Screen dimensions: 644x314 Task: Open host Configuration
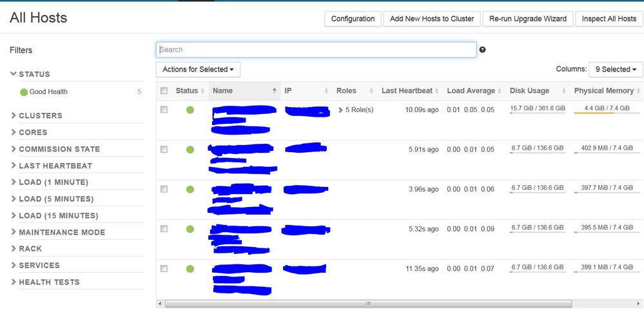pyautogui.click(x=353, y=19)
